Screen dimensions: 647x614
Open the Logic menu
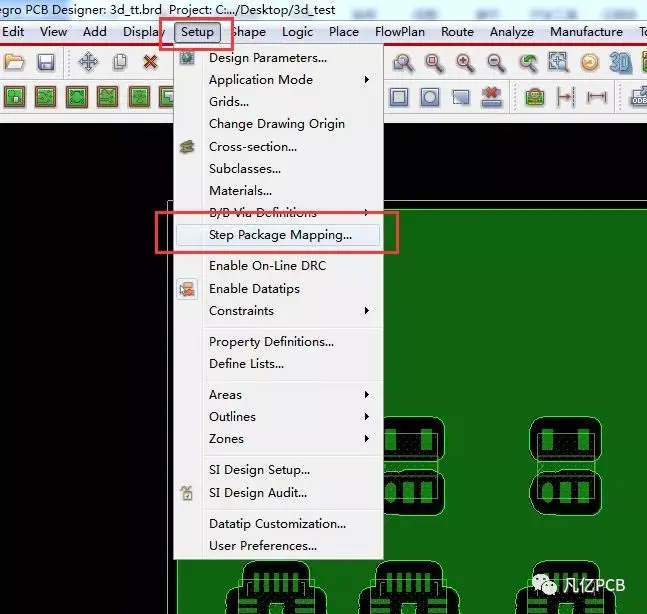coord(297,32)
